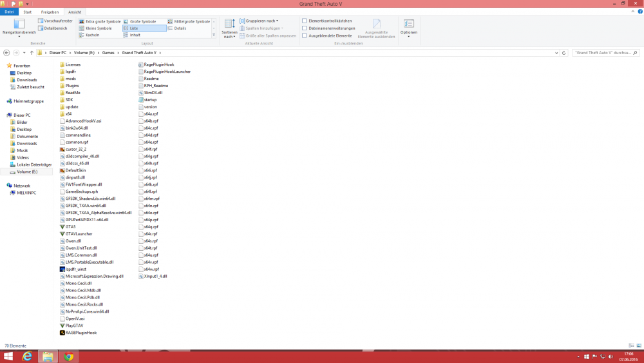Image resolution: width=644 pixels, height=363 pixels.
Task: Switch layout to Kacheln view
Action: click(x=89, y=35)
